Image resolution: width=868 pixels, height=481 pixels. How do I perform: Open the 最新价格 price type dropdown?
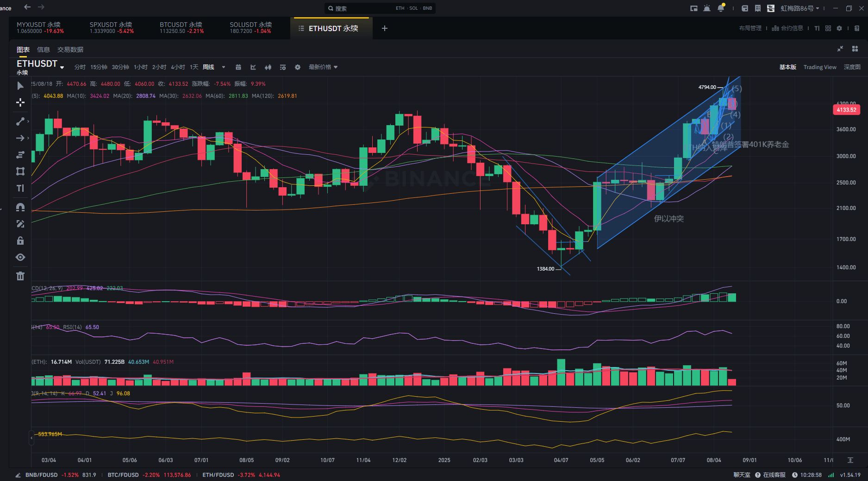click(x=323, y=67)
